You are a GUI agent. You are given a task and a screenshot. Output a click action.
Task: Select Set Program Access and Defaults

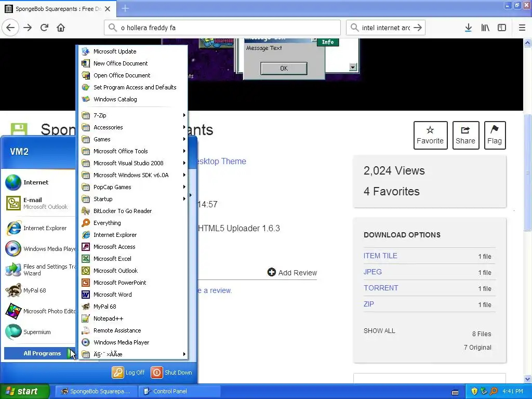(x=133, y=87)
